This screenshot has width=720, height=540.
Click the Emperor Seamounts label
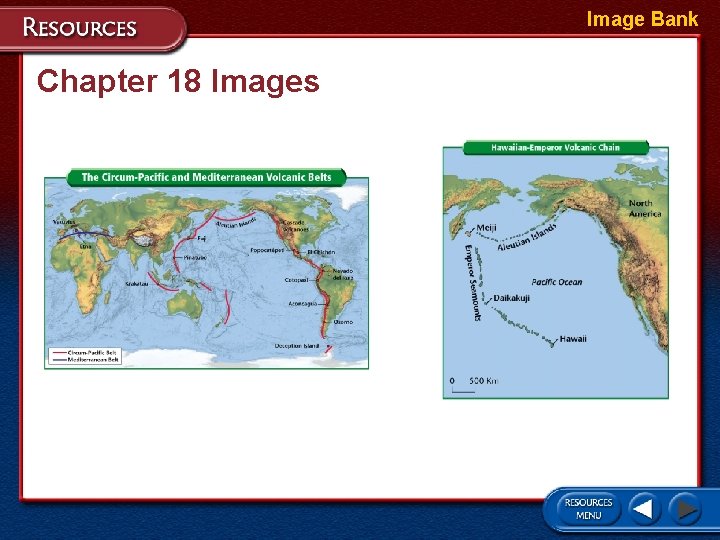click(x=473, y=282)
